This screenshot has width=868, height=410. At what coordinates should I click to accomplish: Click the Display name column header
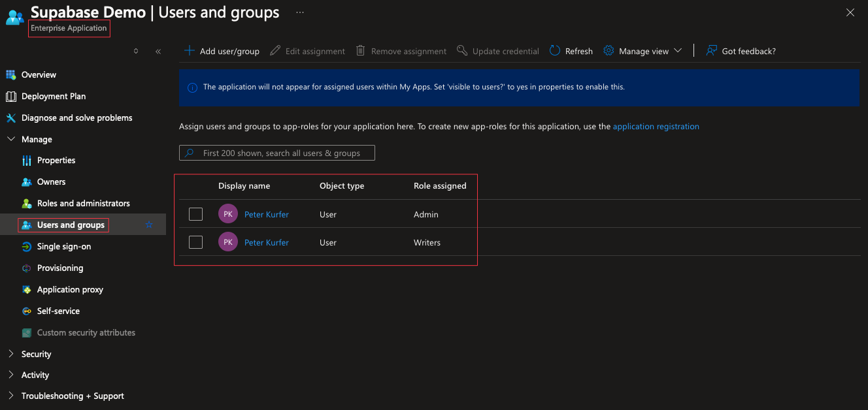[244, 186]
